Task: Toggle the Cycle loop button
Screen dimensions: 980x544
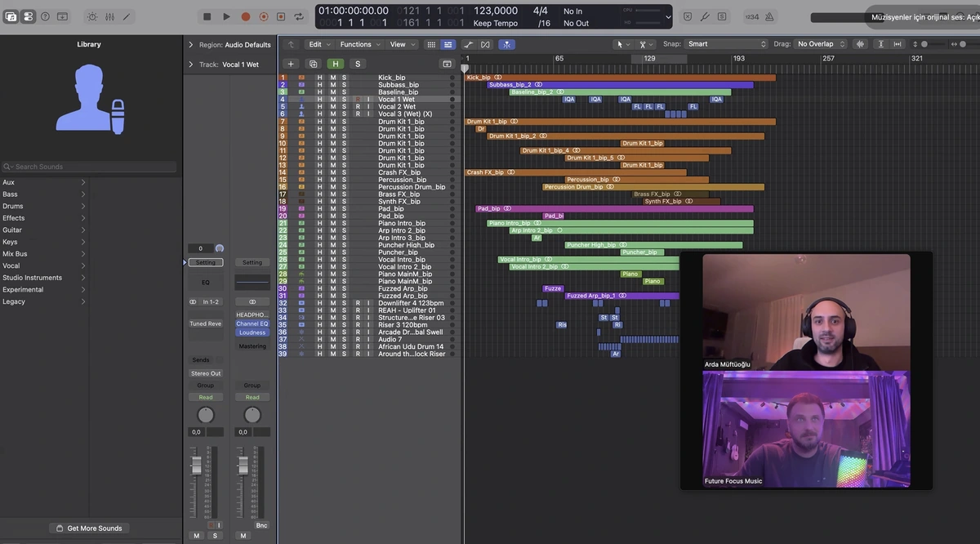Action: pyautogui.click(x=299, y=16)
